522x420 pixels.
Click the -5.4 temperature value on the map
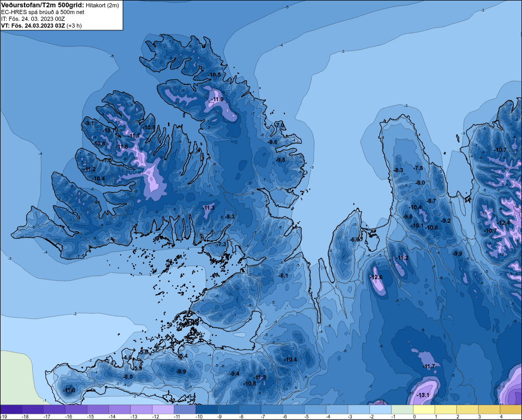183,356
